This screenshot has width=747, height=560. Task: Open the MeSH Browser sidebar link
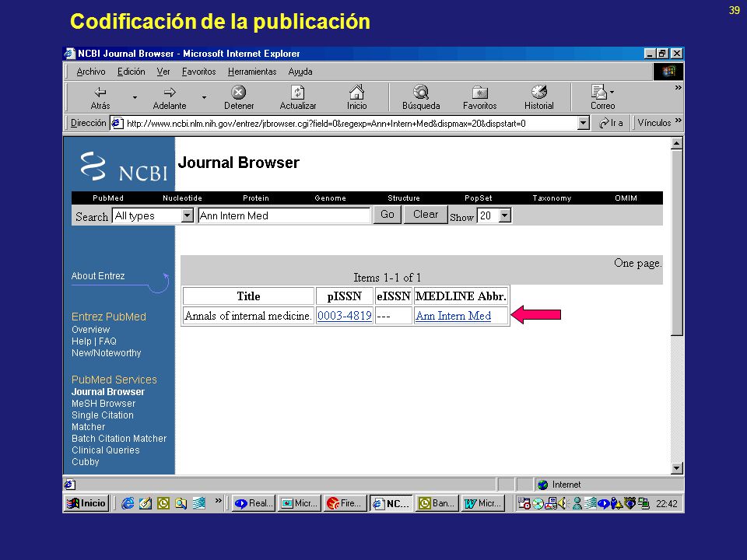coord(103,404)
